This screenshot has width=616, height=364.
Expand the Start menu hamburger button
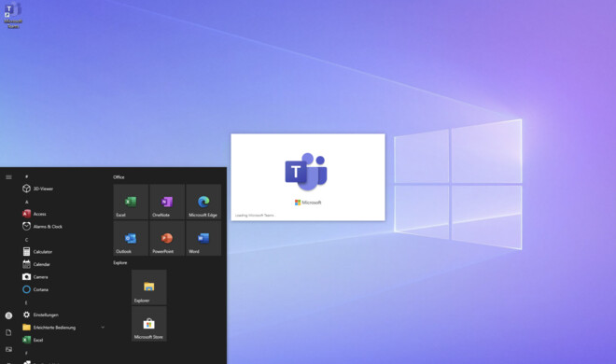8,177
